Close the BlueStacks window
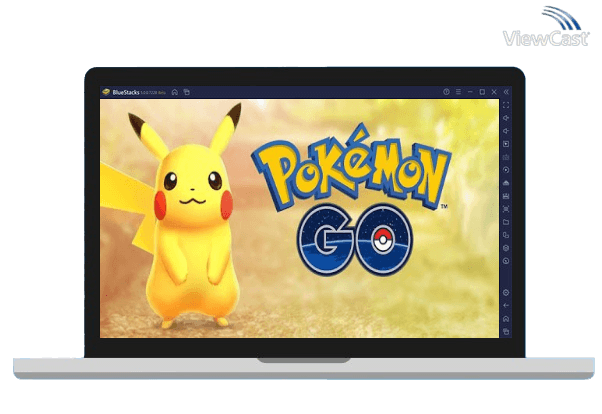Viewport: 602px width, 414px height. click(494, 92)
